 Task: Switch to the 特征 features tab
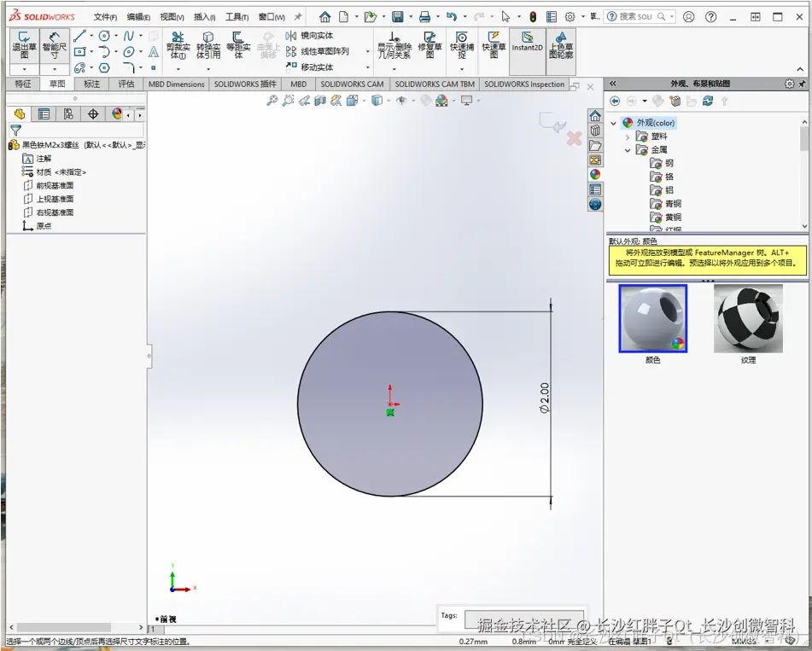tap(22, 84)
